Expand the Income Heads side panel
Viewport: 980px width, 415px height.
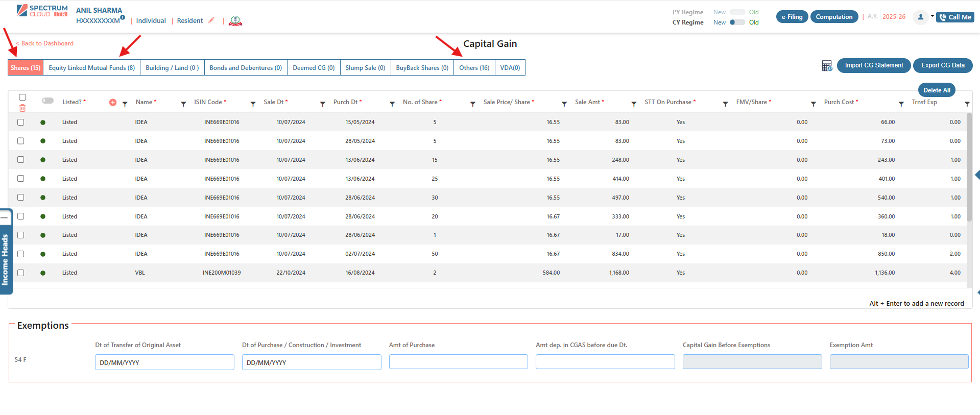pos(6,259)
